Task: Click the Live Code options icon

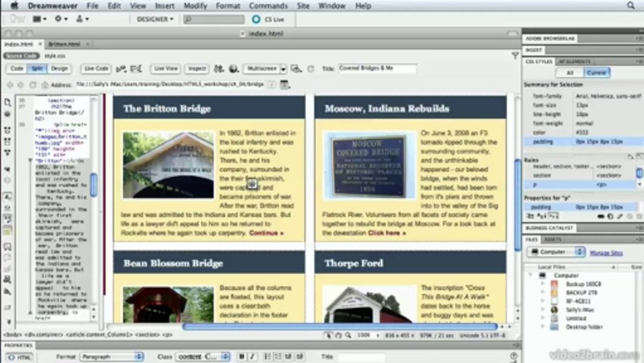Action: click(x=121, y=69)
